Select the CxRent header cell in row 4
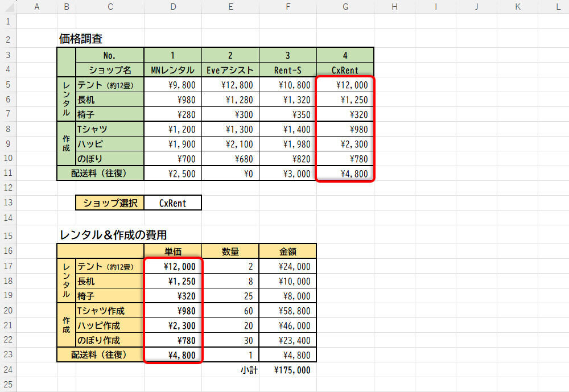This screenshot has width=569, height=392. pos(345,69)
